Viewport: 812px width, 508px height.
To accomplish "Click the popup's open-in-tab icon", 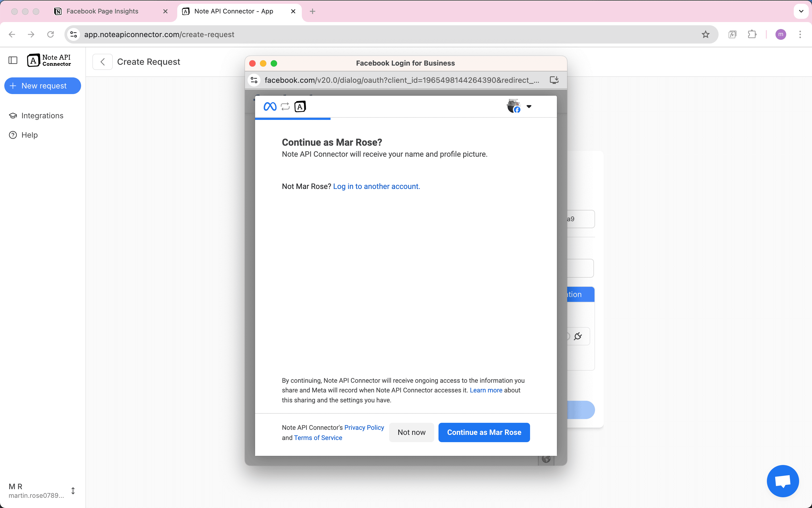I will pos(554,80).
